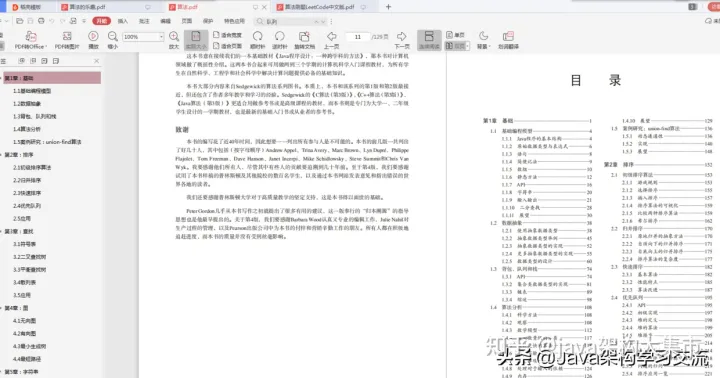The image size is (720, 378).
Task: Close the active 算法.pdf tab
Action: tap(264, 7)
